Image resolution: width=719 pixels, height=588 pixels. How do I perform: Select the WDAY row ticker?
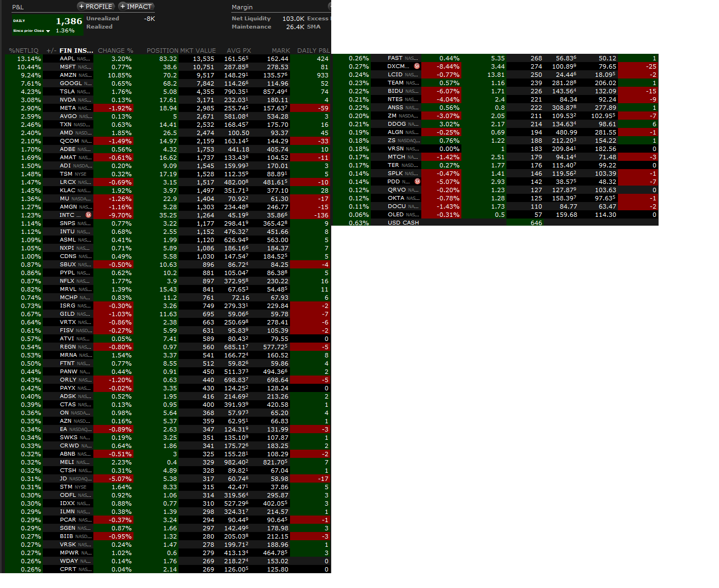(69, 561)
